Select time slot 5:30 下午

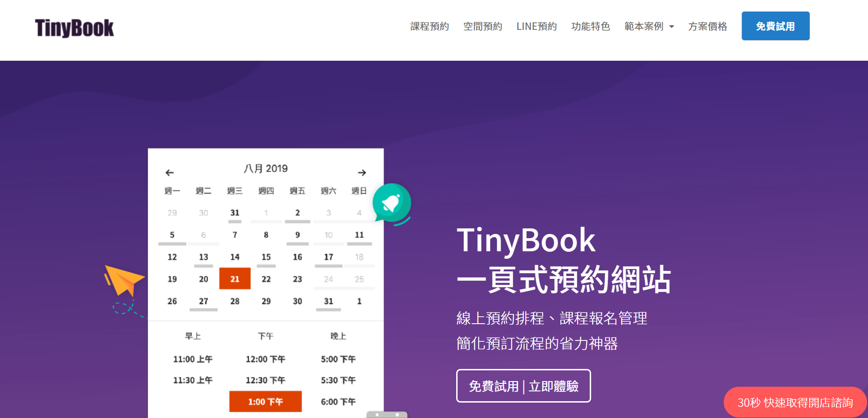pos(338,380)
